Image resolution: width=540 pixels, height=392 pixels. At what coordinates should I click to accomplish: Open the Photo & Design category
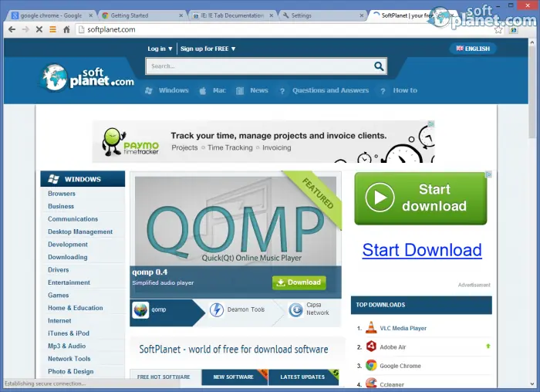(71, 372)
